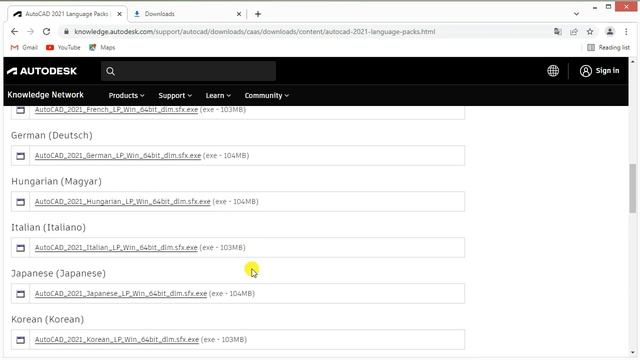This screenshot has height=360, width=640.
Task: Download the AutoCAD 2021 German language pack
Action: pos(118,156)
